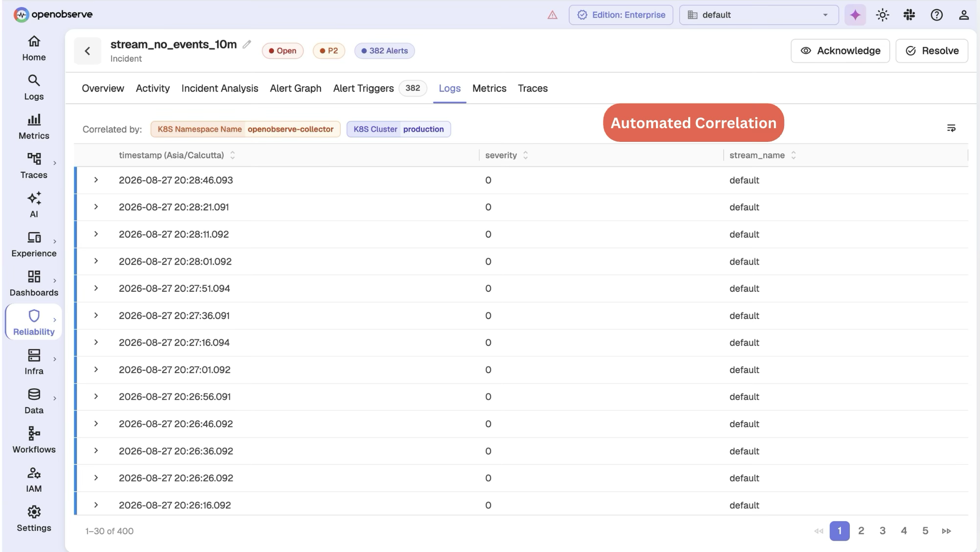This screenshot has width=980, height=552.
Task: Open Experience in the sidebar
Action: click(34, 244)
